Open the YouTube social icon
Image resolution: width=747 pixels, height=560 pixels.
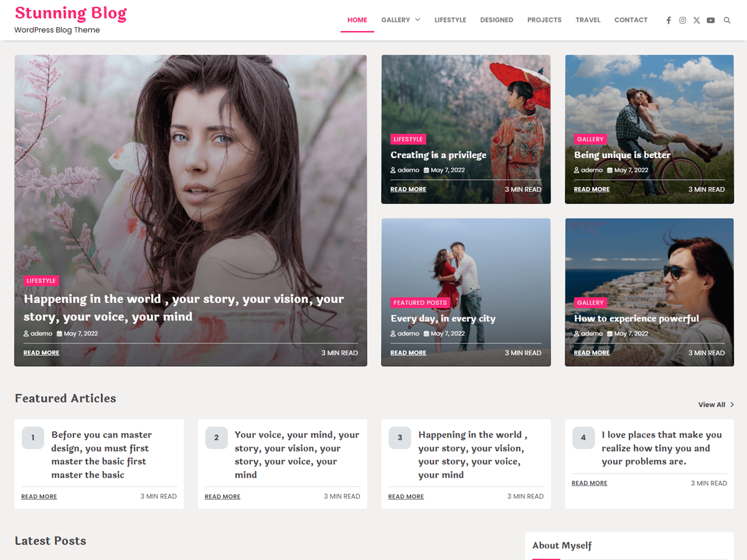pyautogui.click(x=711, y=20)
